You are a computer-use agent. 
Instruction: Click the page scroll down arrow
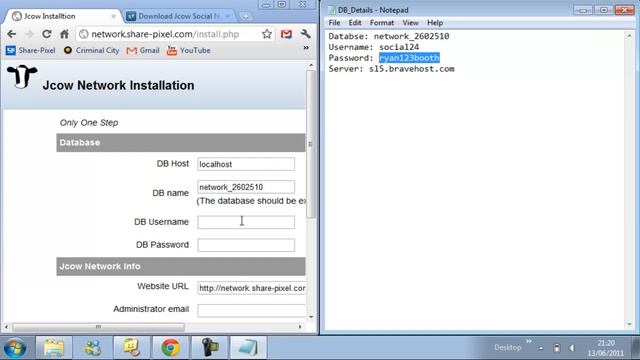[311, 317]
